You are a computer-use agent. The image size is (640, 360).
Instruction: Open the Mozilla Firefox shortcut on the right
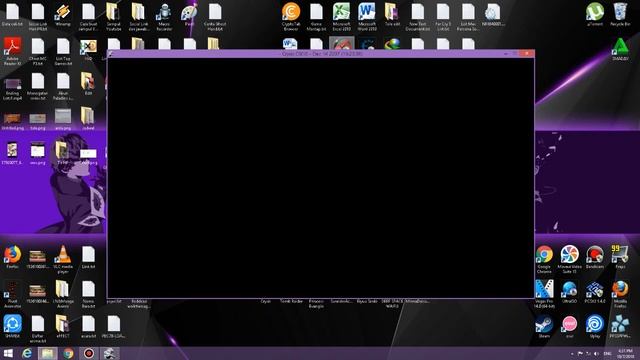pyautogui.click(x=620, y=294)
